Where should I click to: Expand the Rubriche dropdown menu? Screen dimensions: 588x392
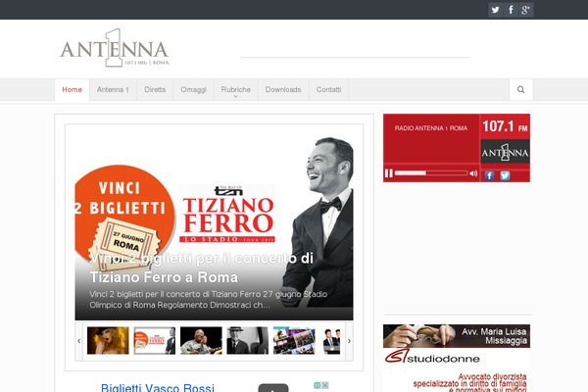(x=236, y=90)
